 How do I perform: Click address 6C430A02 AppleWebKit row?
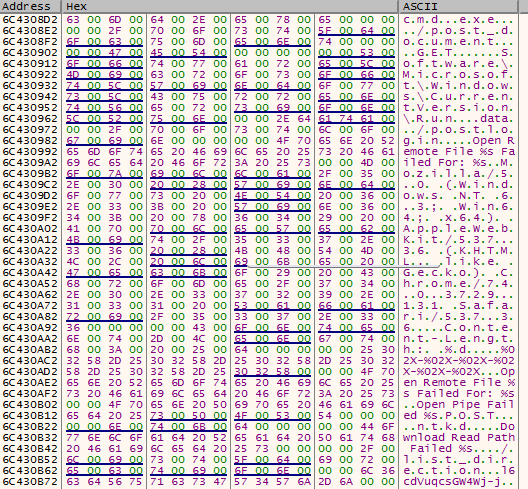click(x=30, y=229)
